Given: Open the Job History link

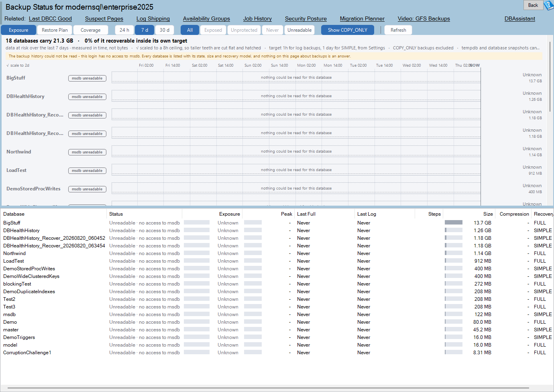Looking at the screenshot, I should [257, 18].
